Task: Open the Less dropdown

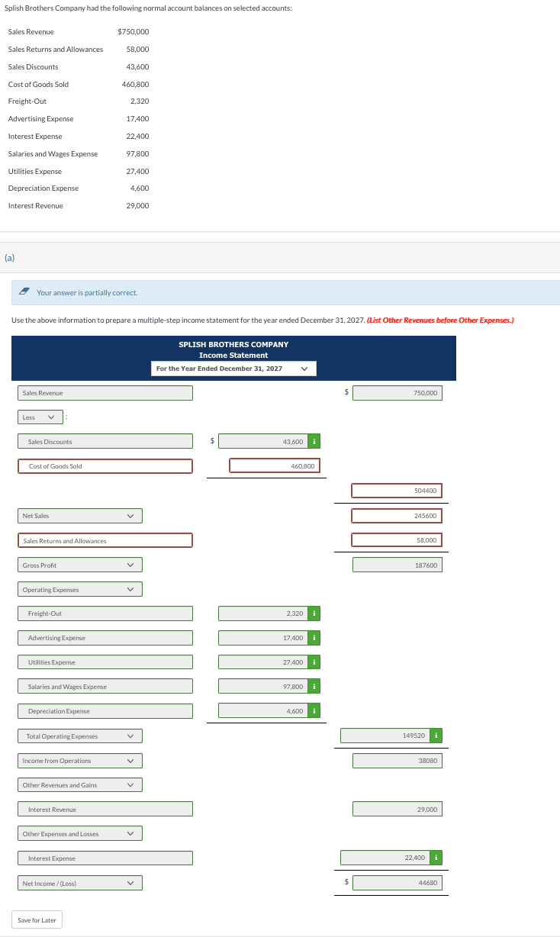Action: (40, 417)
